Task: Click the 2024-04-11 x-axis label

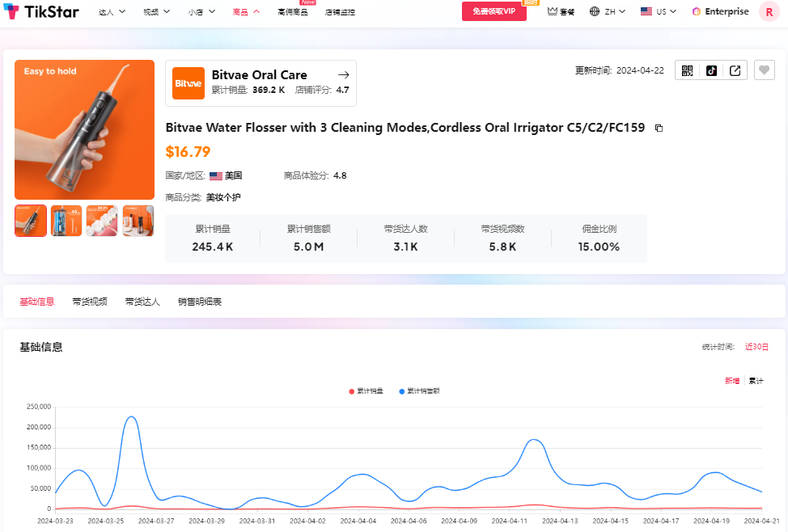Action: tap(510, 521)
